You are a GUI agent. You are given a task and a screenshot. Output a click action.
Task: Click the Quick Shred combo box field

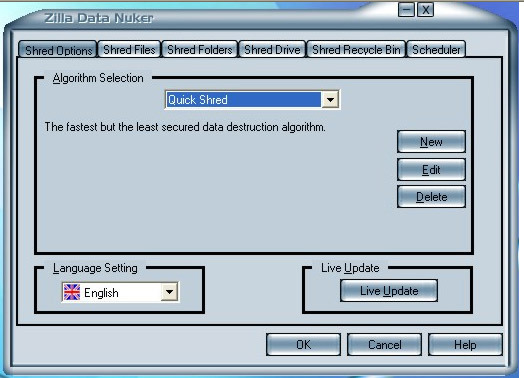coord(252,100)
